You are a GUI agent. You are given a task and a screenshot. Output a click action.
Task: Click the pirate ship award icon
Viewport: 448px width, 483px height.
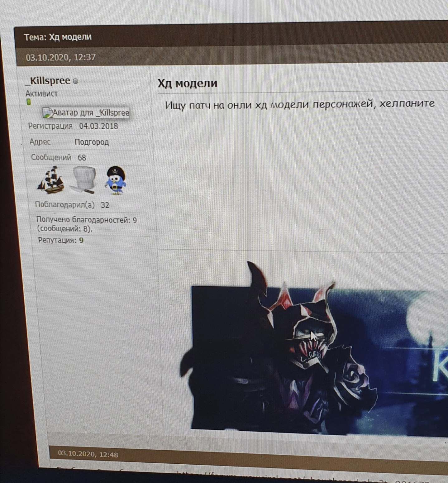coord(51,180)
